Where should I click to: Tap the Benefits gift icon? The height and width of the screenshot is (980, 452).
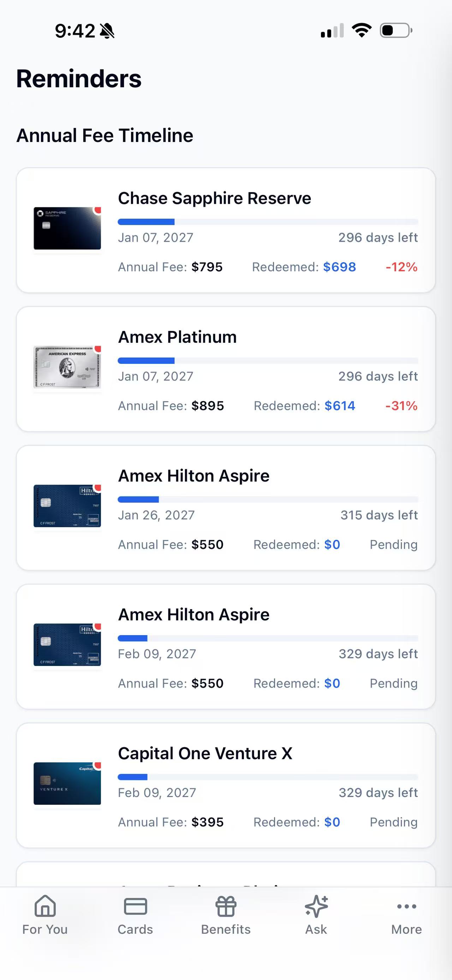(226, 906)
